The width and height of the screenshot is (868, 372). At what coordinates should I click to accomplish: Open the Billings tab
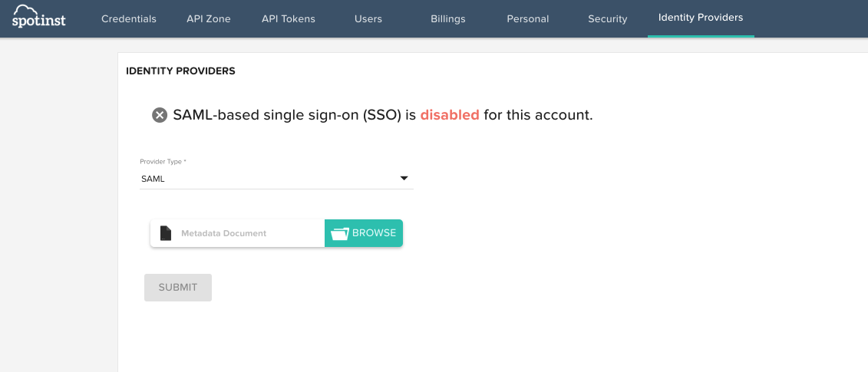coord(448,18)
